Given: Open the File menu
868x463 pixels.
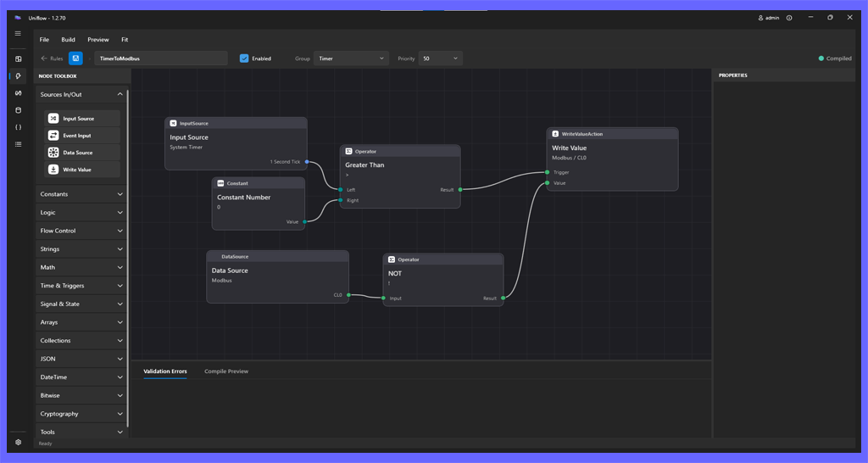Looking at the screenshot, I should click(44, 40).
